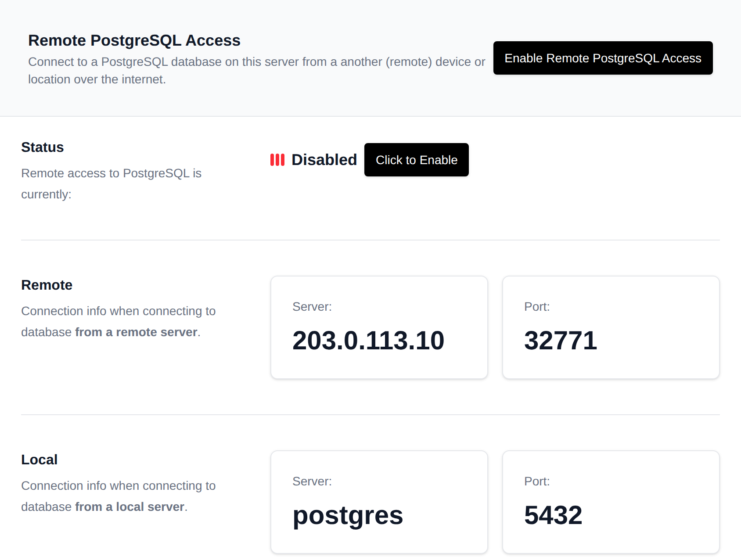Image resolution: width=741 pixels, height=560 pixels.
Task: Click the Disabled status text
Action: 324,160
